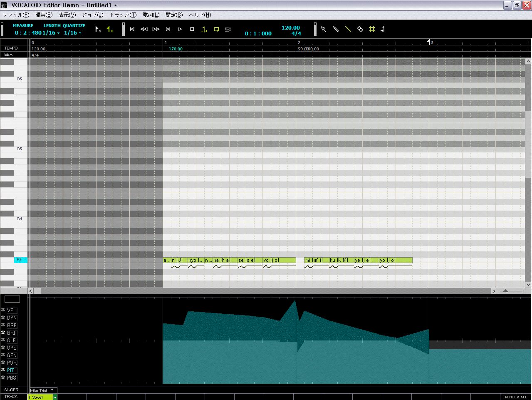
Task: Click the 170.00 tempo marker
Action: pyautogui.click(x=176, y=49)
